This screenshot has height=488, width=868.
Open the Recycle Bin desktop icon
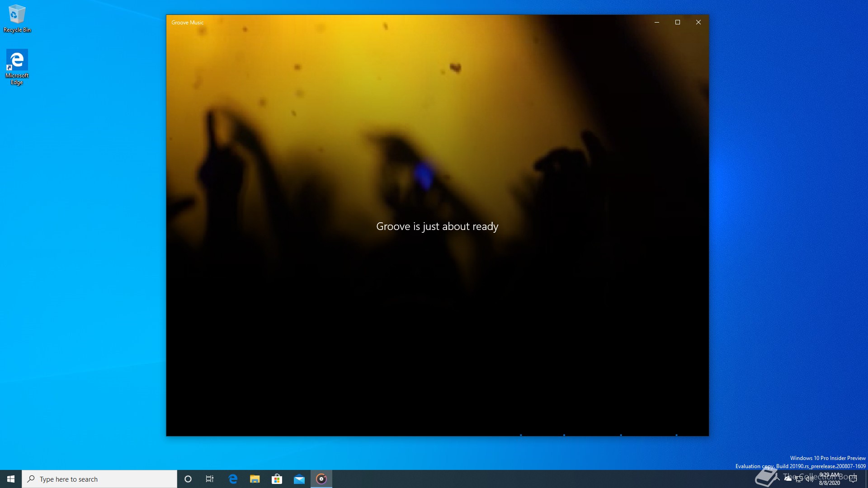pos(17,19)
